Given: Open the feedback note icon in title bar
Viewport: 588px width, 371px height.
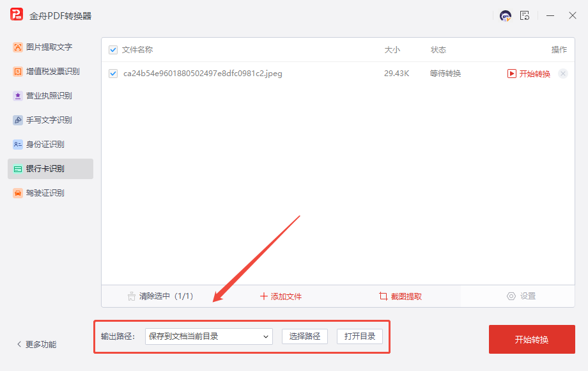Looking at the screenshot, I should click(525, 15).
